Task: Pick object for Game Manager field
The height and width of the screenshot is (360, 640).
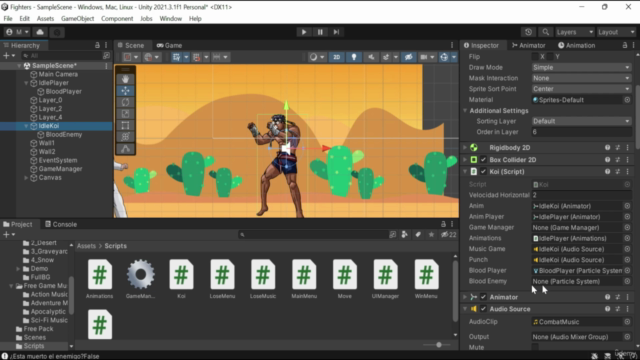Action: [x=627, y=227]
